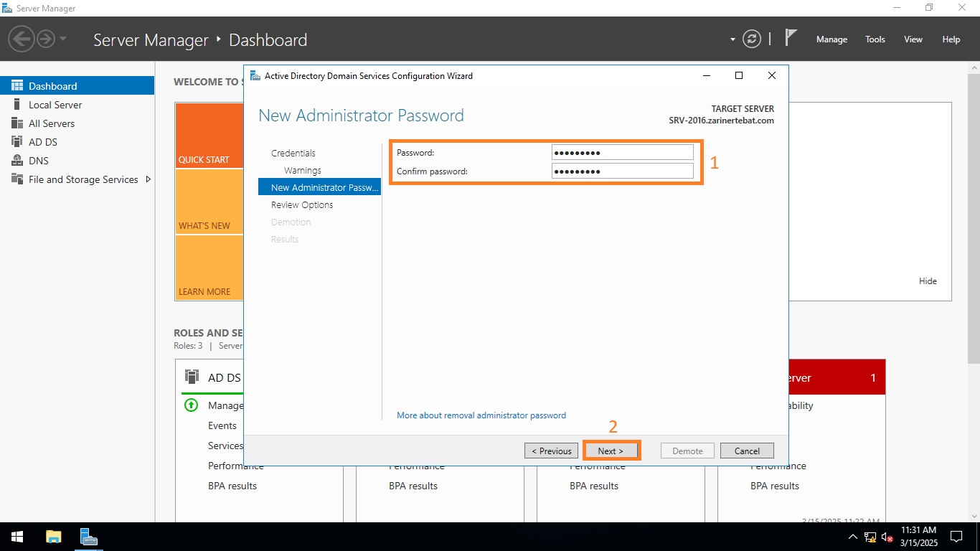Screen dimensions: 980x551
Task: Open File Explorer from the taskbar
Action: tap(54, 537)
